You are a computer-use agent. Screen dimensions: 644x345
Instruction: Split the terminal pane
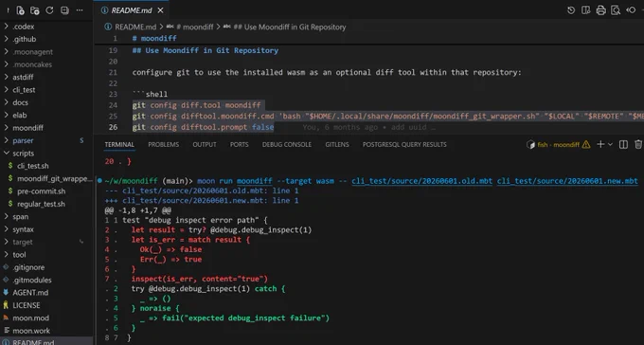click(623, 144)
